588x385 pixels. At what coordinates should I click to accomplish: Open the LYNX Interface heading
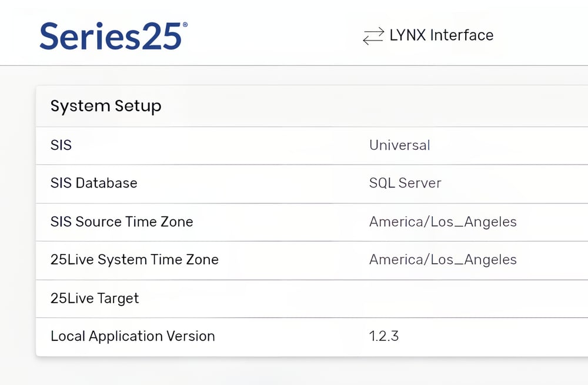(x=442, y=35)
